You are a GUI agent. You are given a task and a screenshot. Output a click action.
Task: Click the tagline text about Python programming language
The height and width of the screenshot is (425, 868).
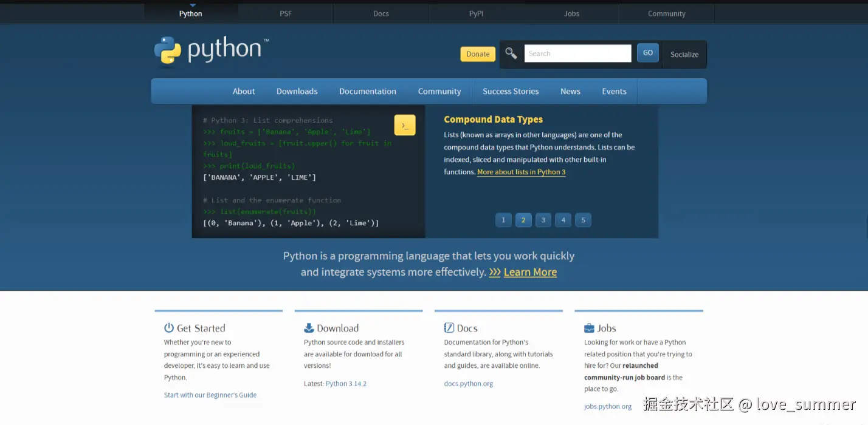(x=429, y=264)
